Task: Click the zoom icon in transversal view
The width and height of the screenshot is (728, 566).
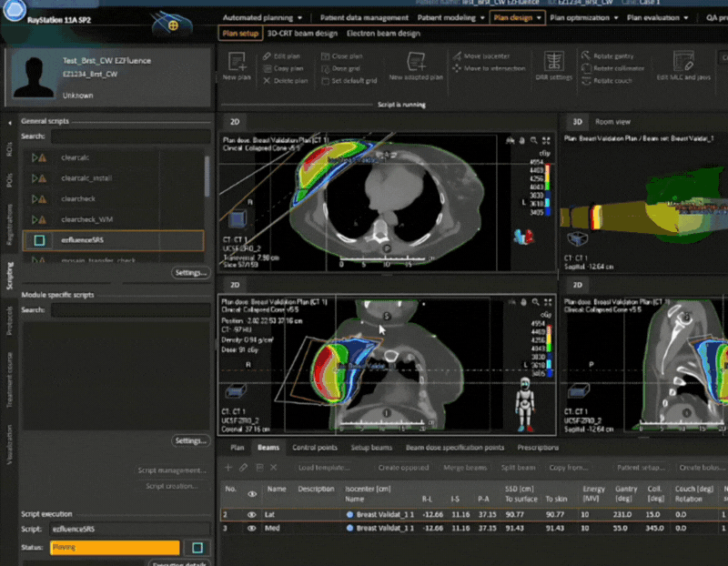Action: (x=534, y=140)
